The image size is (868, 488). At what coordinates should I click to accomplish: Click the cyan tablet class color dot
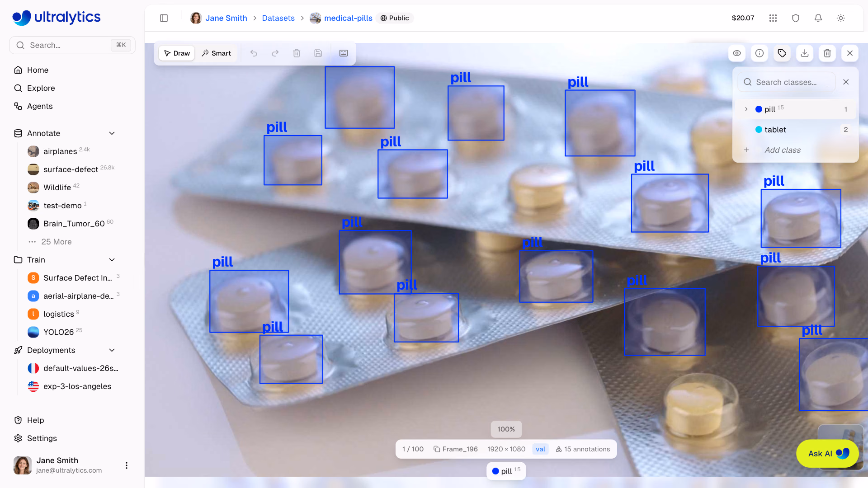(759, 130)
